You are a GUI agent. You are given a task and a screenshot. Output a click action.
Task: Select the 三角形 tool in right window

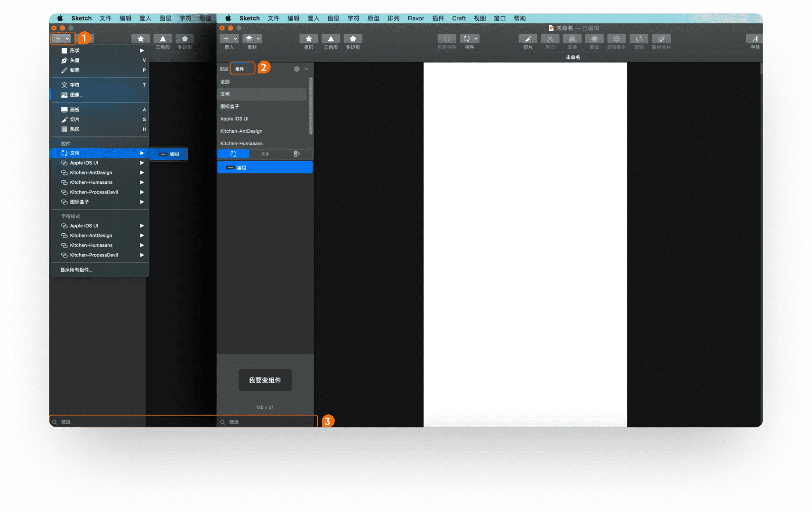point(331,39)
